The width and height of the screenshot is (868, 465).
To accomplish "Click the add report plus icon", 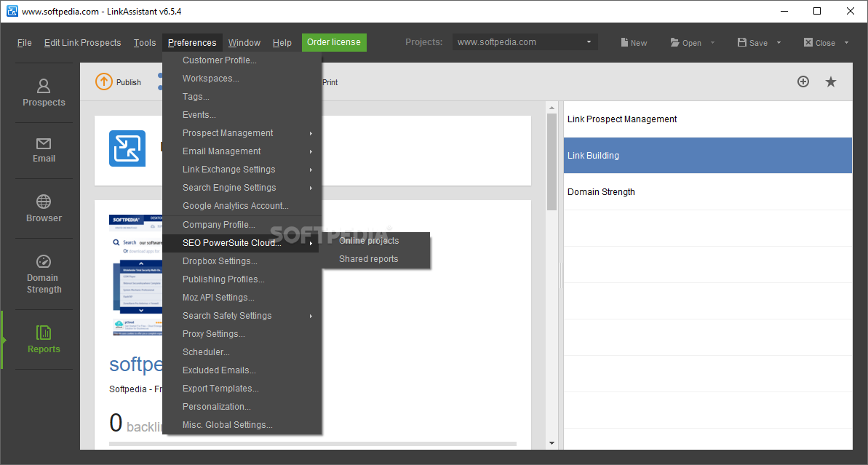I will (803, 82).
